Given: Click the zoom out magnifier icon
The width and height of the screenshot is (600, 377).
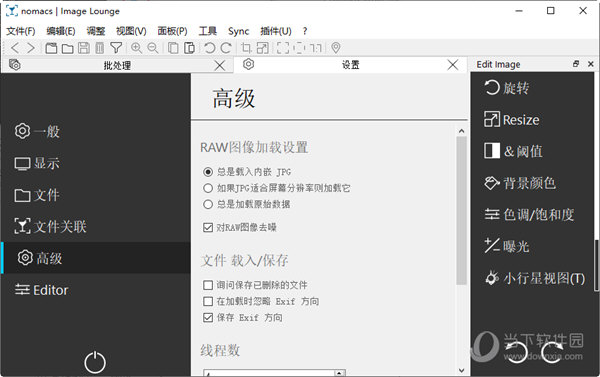Looking at the screenshot, I should 153,48.
